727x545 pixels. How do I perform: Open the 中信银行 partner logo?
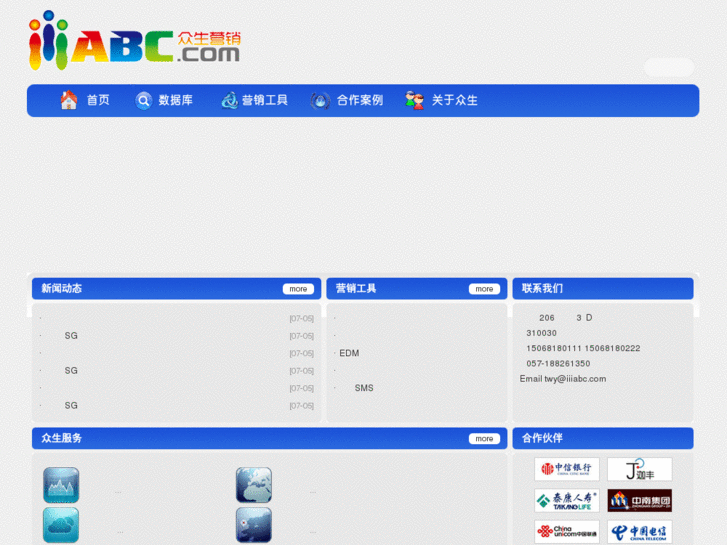tap(567, 469)
